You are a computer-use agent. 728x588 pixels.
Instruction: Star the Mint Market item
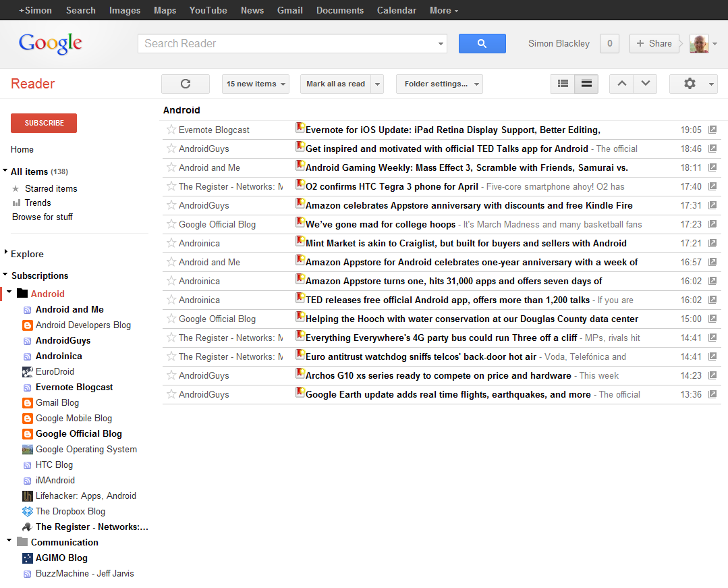171,243
